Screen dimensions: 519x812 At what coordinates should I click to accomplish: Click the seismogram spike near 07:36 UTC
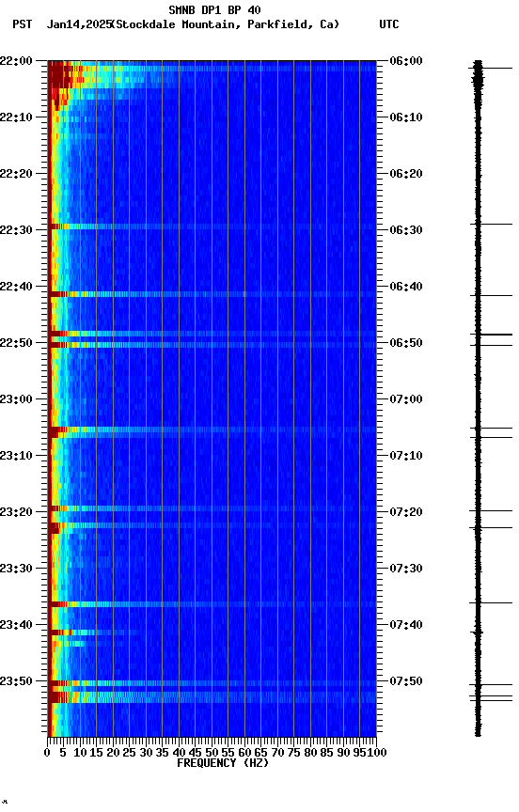point(491,602)
